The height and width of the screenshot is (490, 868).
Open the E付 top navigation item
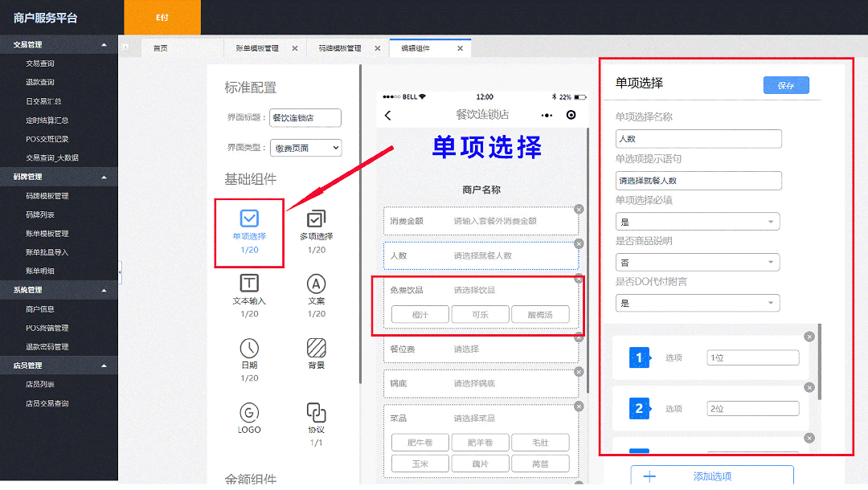(162, 17)
